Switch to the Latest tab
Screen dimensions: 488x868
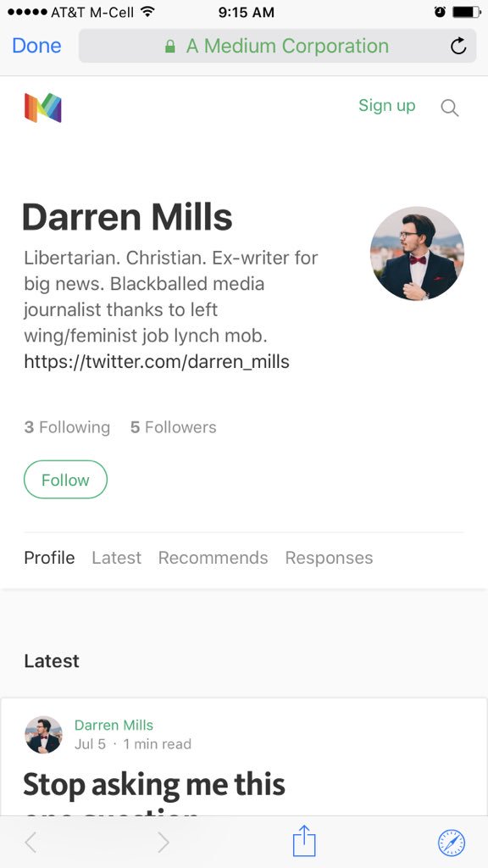pyautogui.click(x=117, y=558)
